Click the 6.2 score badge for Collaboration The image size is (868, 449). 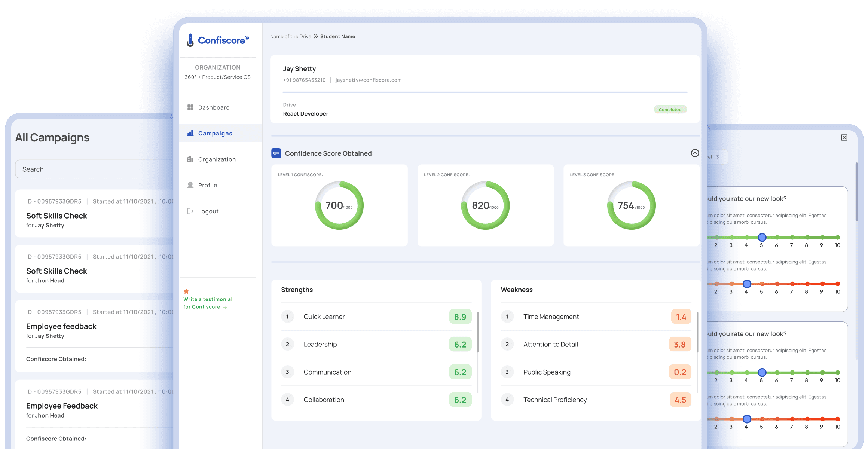click(x=460, y=400)
